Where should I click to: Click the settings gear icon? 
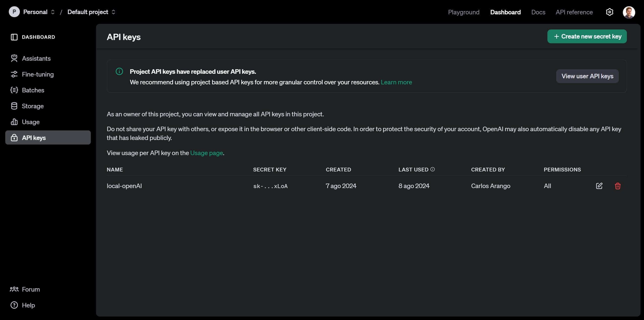click(610, 12)
